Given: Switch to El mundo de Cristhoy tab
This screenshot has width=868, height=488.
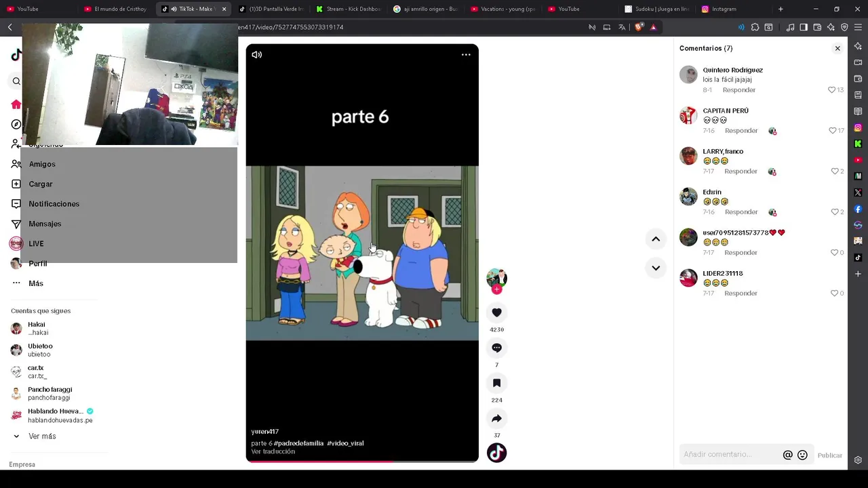Looking at the screenshot, I should pyautogui.click(x=116, y=9).
